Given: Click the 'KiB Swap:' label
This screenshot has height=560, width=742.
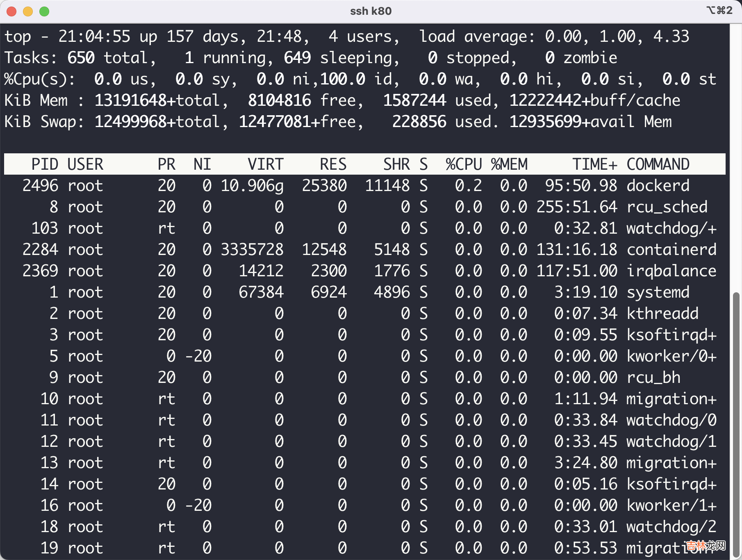Looking at the screenshot, I should click(x=45, y=122).
